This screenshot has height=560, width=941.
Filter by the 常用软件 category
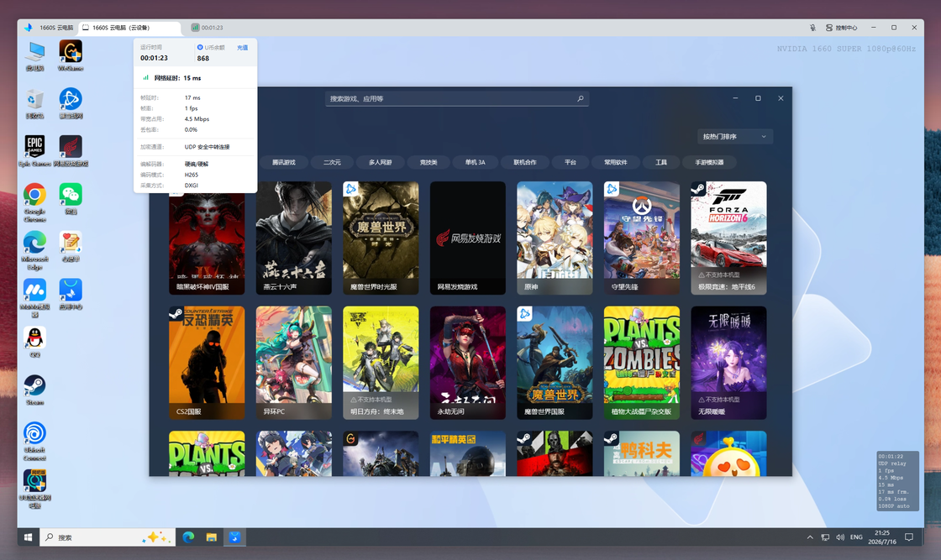[615, 163]
